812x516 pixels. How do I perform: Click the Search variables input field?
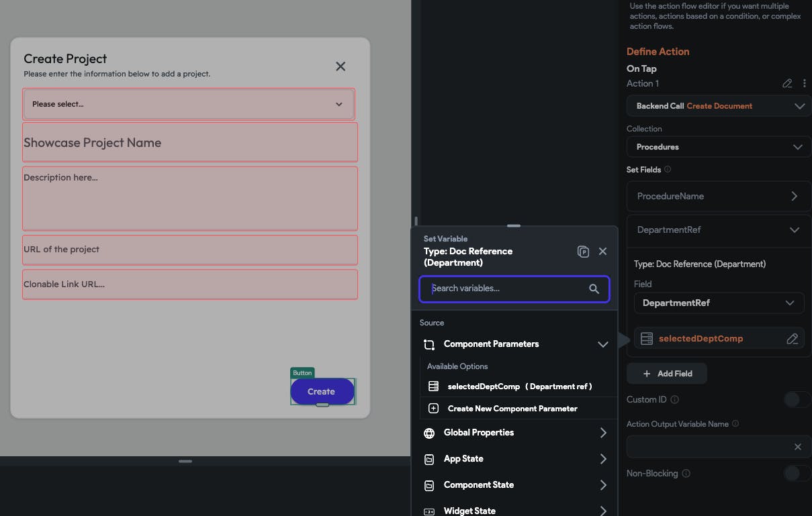[504, 289]
